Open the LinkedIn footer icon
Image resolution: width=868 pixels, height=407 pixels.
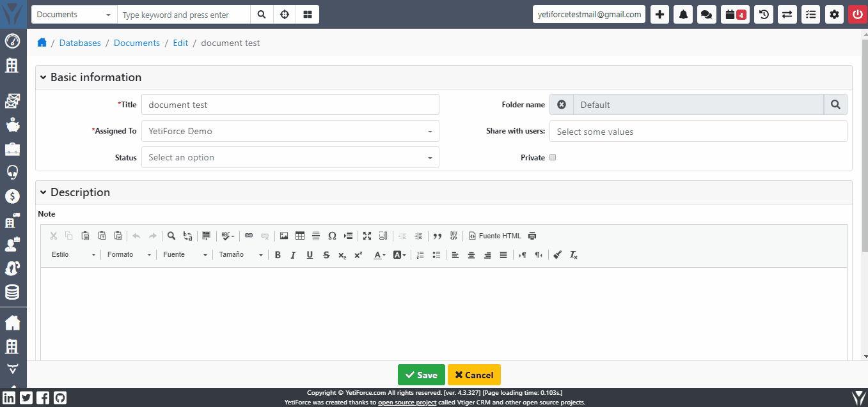click(10, 397)
